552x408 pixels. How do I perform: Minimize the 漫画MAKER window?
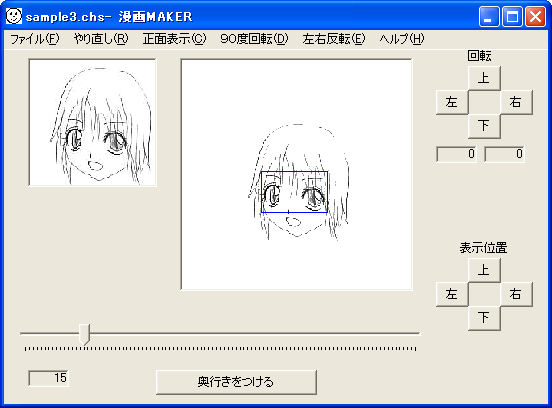[x=489, y=17]
